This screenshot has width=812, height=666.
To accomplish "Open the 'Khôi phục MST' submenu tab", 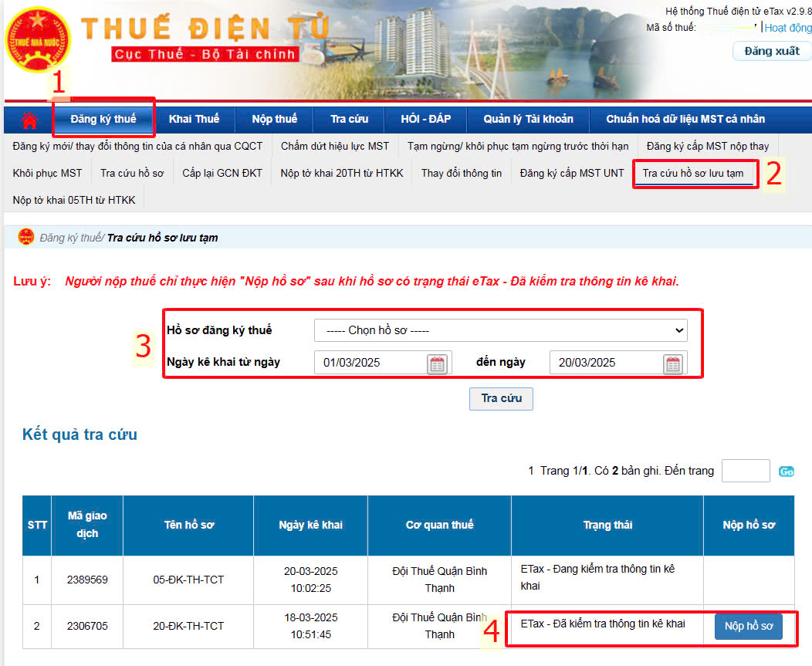I will (47, 173).
